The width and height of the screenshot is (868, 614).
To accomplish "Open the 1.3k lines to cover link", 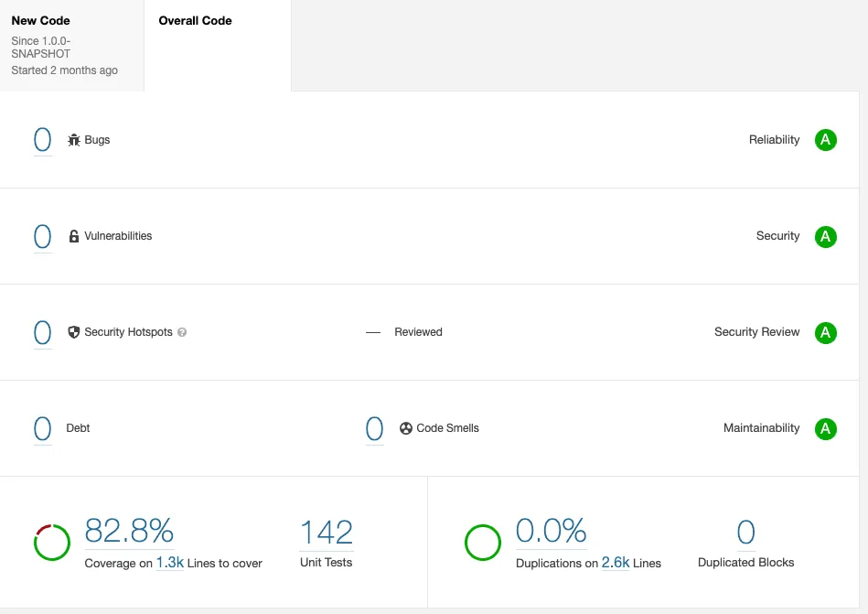I will coord(170,563).
